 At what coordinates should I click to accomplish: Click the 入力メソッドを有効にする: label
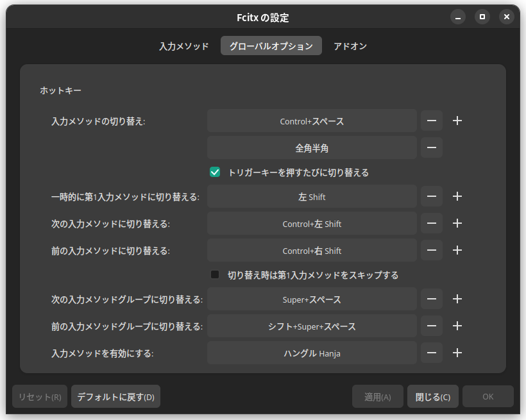click(103, 353)
